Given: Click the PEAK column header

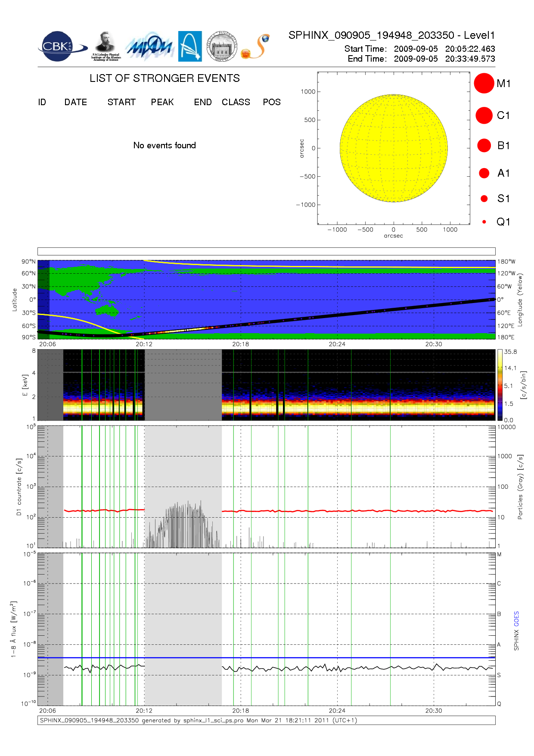Looking at the screenshot, I should pos(162,102).
